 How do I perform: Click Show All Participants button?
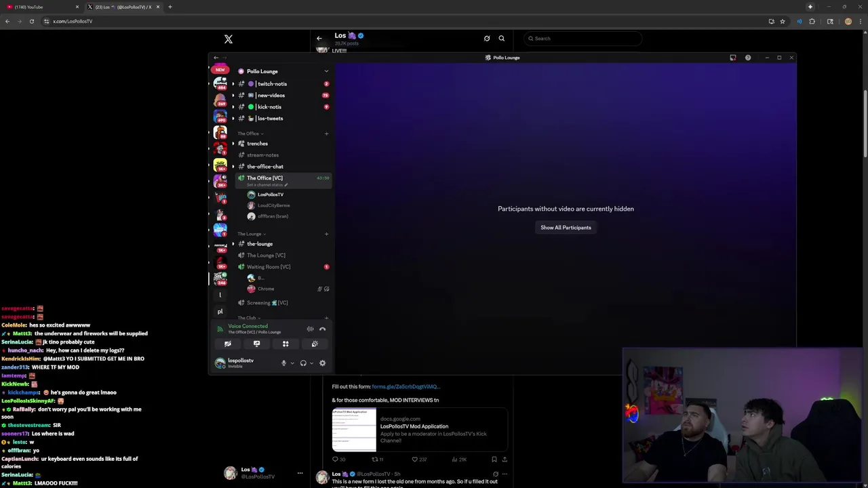566,228
